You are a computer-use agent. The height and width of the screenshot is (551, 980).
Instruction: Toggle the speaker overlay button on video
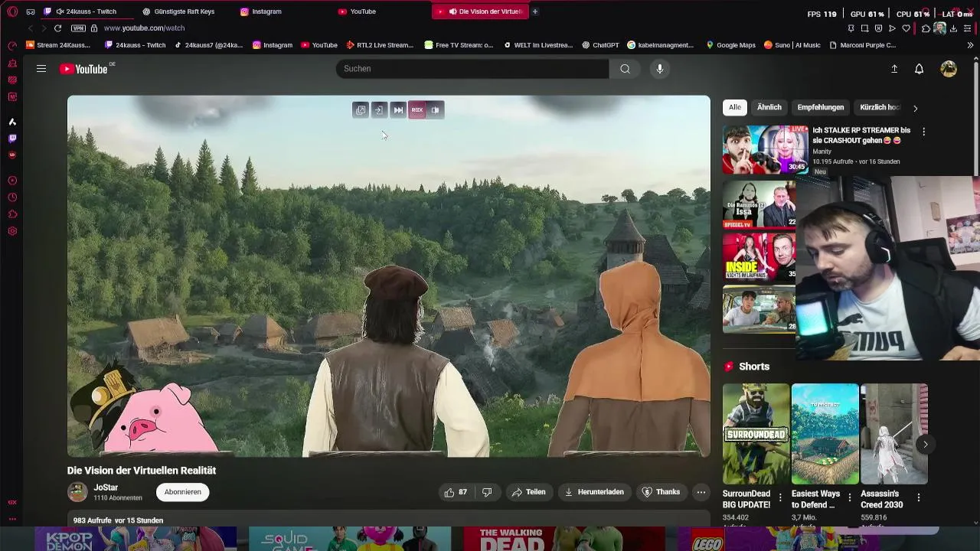point(435,110)
